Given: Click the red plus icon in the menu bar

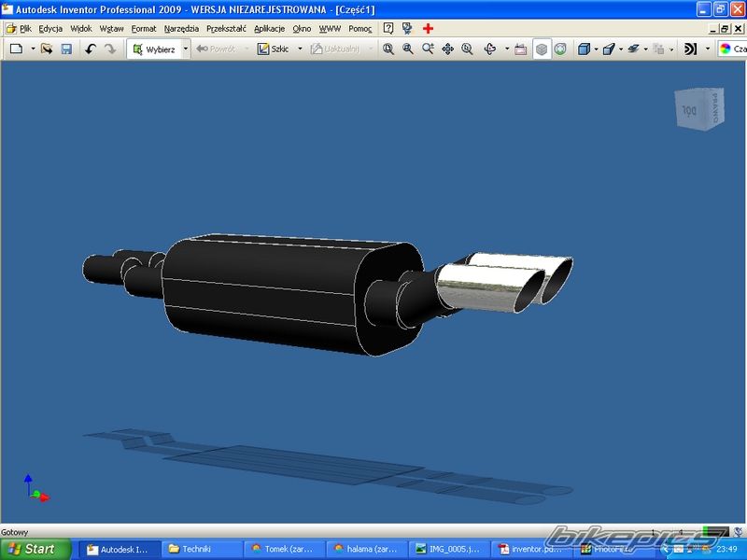Looking at the screenshot, I should [x=429, y=28].
